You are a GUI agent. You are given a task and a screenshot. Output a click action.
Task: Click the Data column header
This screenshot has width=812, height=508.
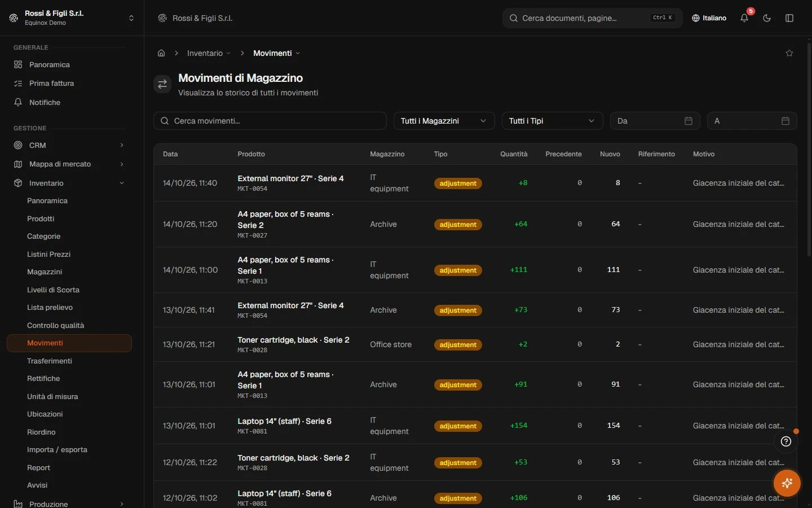(170, 154)
